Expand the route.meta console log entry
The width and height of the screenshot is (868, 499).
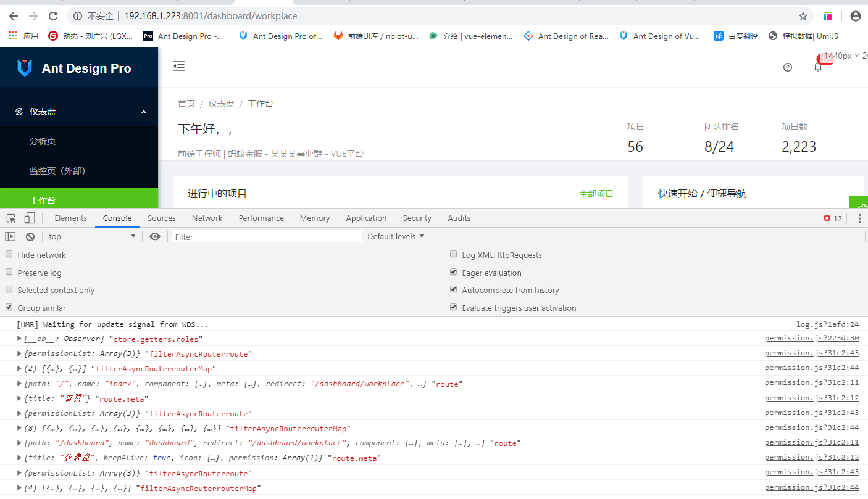click(19, 398)
